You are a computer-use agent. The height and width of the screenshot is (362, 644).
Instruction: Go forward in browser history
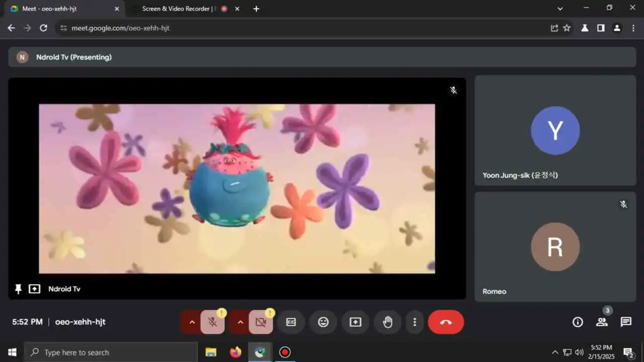27,28
